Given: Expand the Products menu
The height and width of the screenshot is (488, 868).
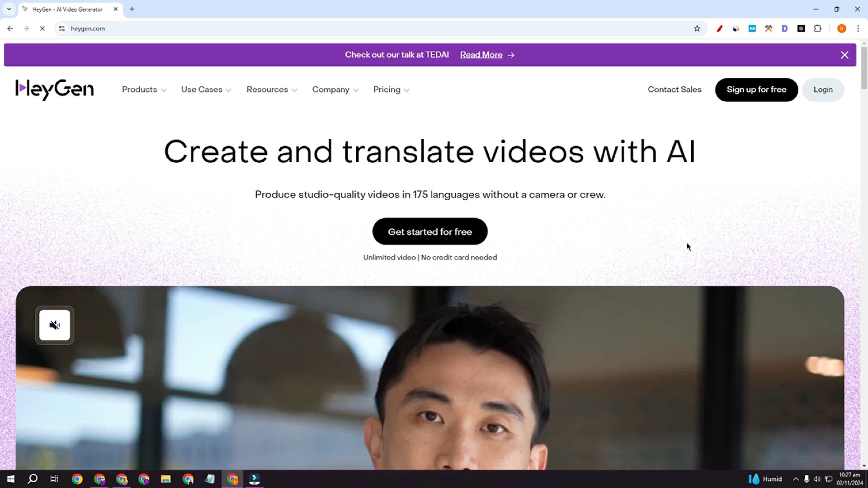Looking at the screenshot, I should (x=144, y=89).
